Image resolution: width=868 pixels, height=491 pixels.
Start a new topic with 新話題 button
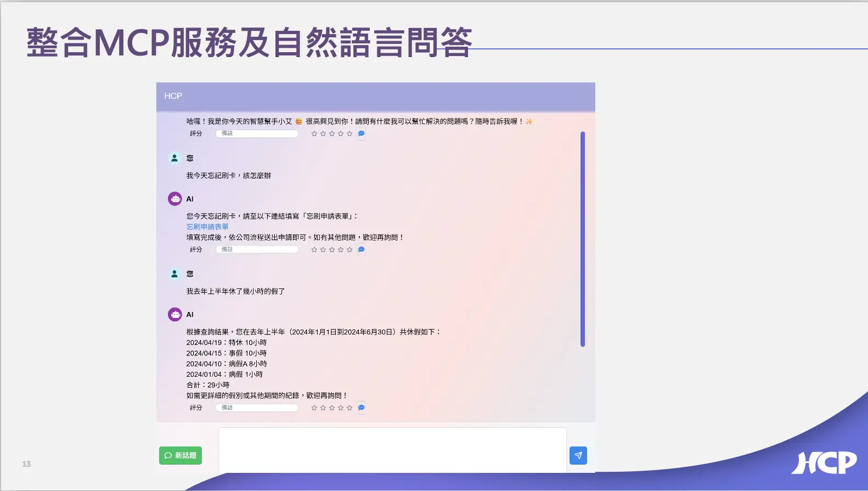[181, 455]
